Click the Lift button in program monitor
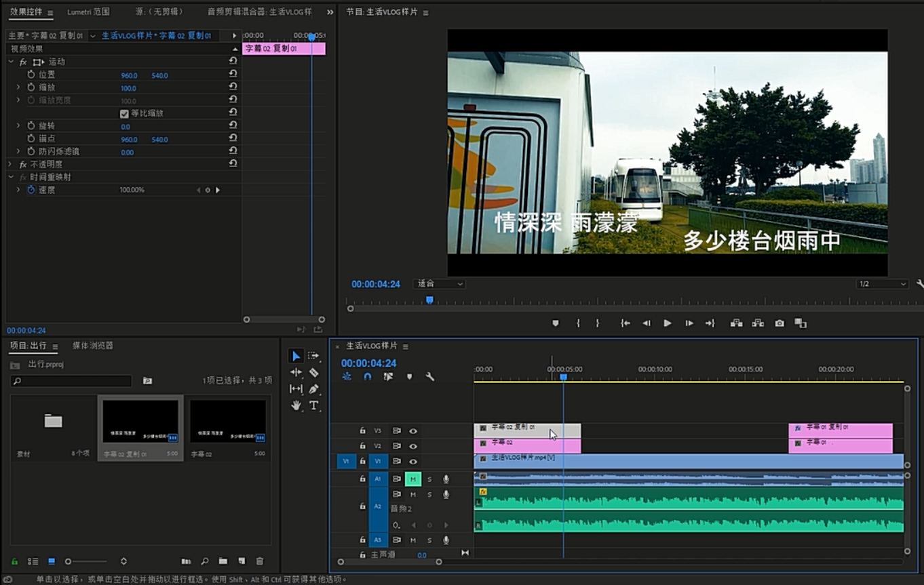The width and height of the screenshot is (924, 585). click(736, 323)
